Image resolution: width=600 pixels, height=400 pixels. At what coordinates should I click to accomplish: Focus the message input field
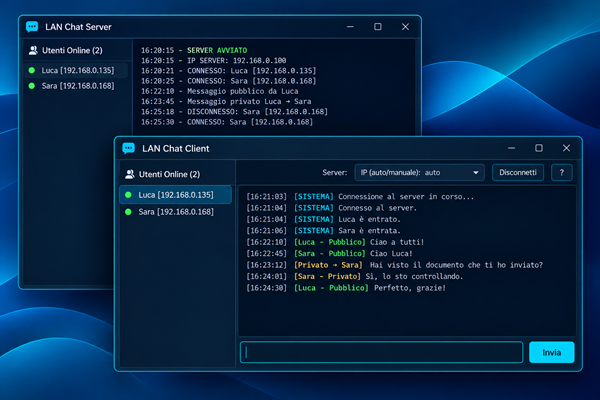click(382, 352)
